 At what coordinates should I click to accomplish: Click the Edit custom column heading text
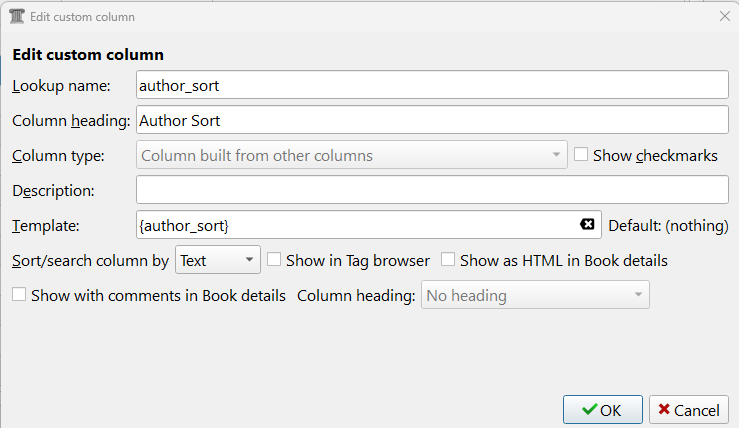click(88, 54)
